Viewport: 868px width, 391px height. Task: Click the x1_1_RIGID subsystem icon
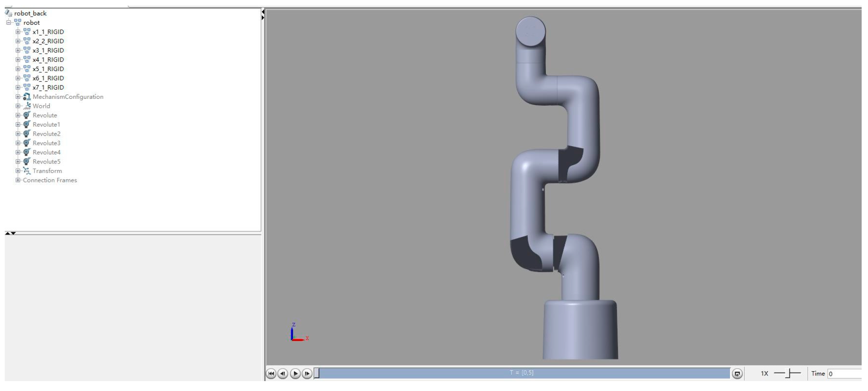(27, 32)
